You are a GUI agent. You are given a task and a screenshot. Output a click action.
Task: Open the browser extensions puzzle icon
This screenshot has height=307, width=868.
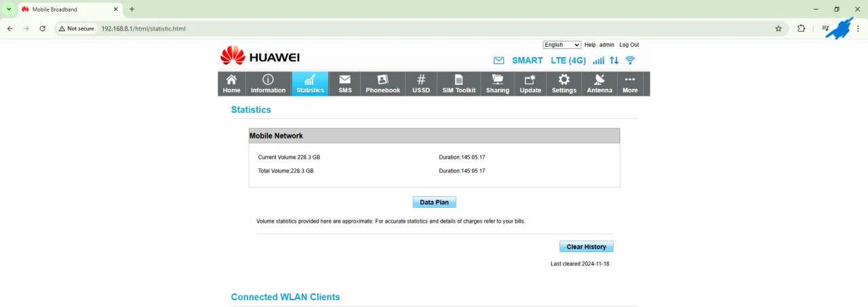pyautogui.click(x=802, y=29)
